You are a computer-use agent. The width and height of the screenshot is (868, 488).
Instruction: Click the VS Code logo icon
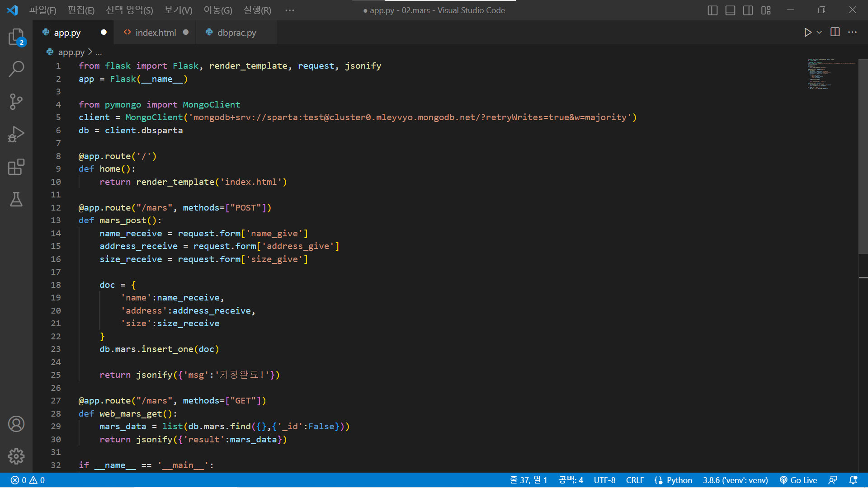(12, 10)
